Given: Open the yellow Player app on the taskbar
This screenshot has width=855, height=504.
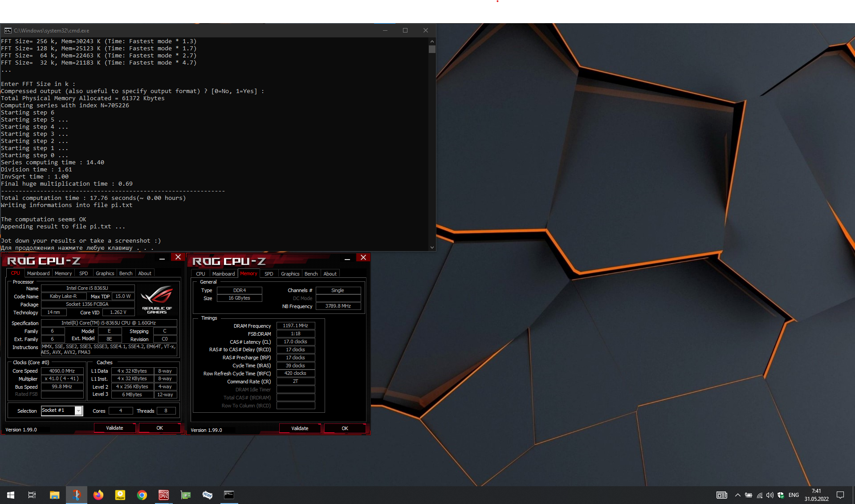Looking at the screenshot, I should (120, 495).
